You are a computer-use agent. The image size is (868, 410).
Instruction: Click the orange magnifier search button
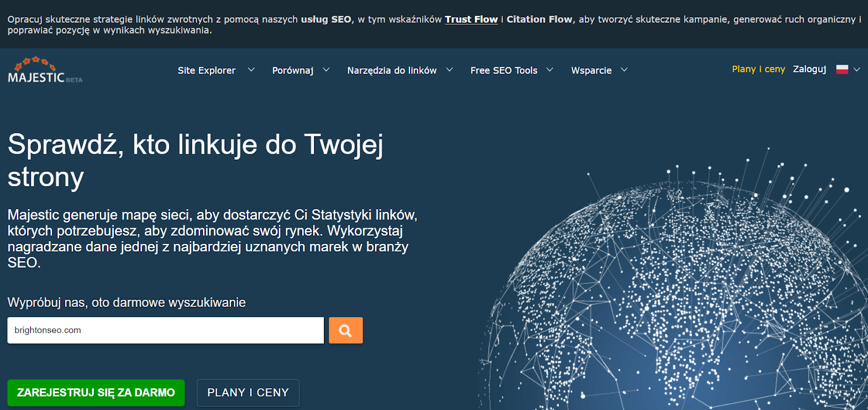pyautogui.click(x=346, y=330)
